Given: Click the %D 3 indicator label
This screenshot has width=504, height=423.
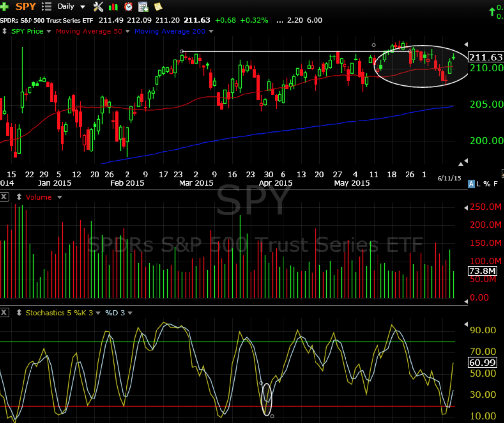Looking at the screenshot, I should click(115, 312).
